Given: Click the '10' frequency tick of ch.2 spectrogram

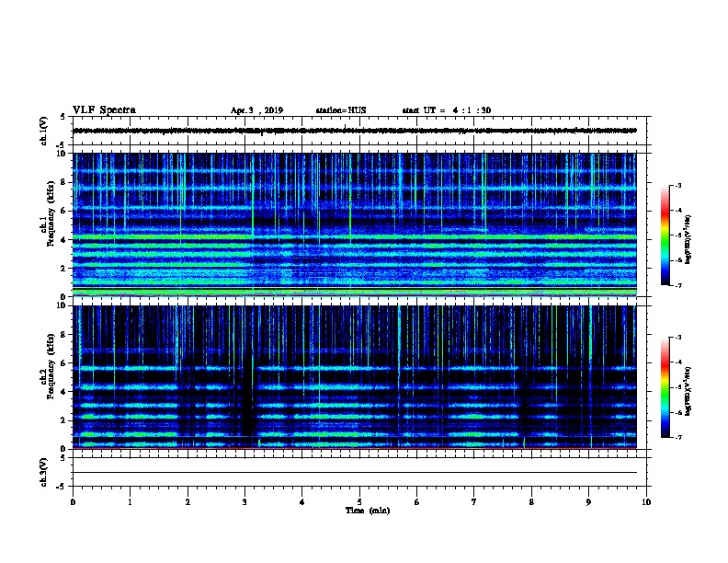Looking at the screenshot, I should pos(62,305).
